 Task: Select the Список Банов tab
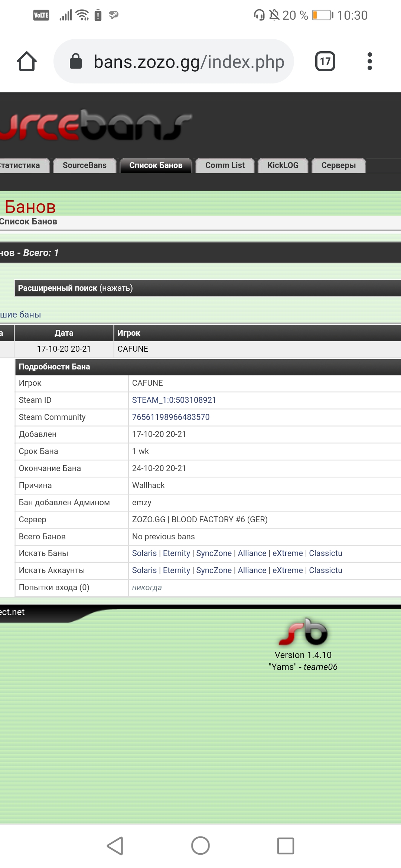click(156, 165)
